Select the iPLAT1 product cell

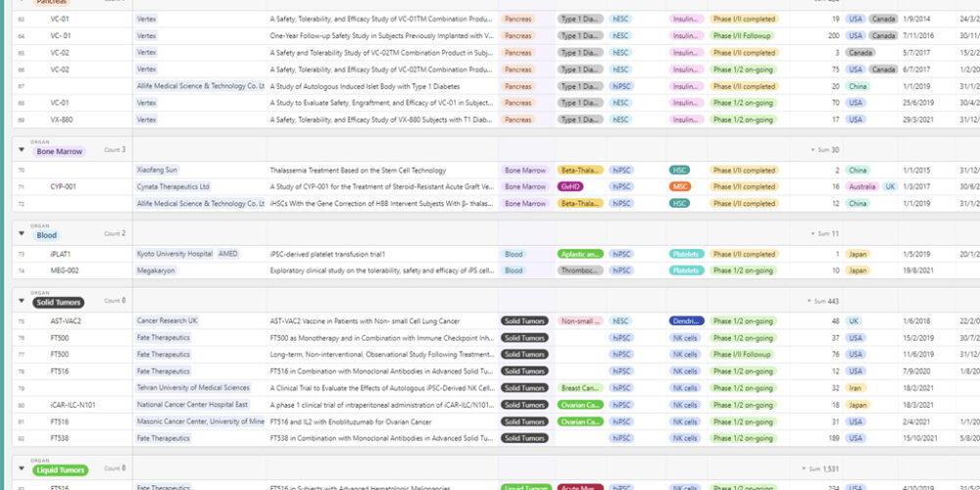pyautogui.click(x=61, y=255)
